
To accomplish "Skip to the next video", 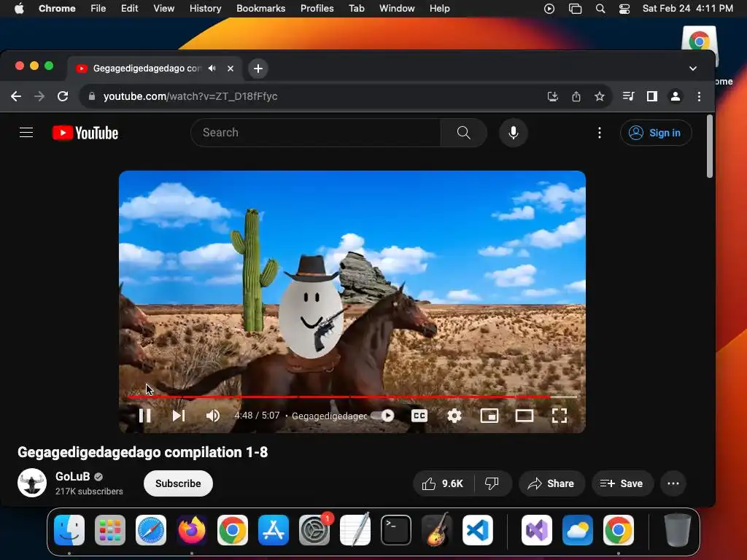I will [179, 416].
